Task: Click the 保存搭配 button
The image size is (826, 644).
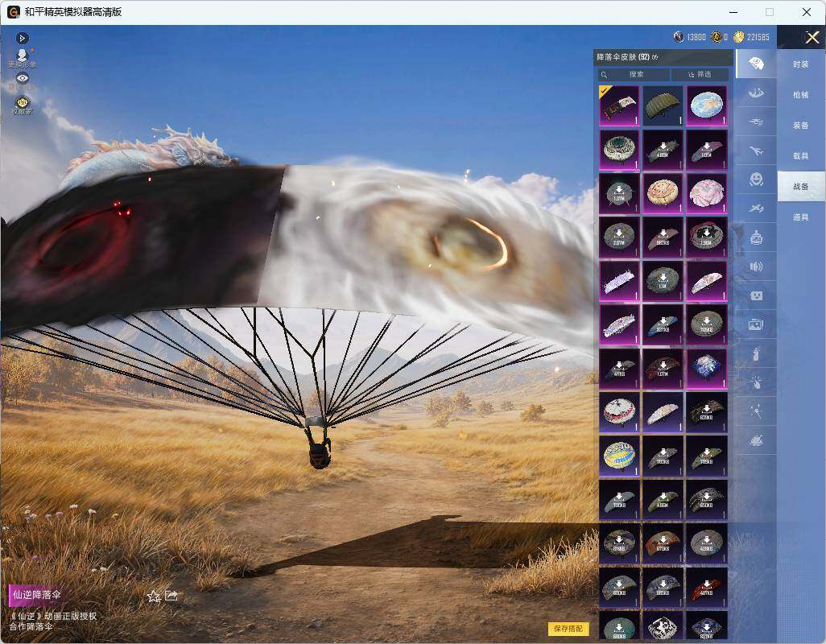Action: [x=568, y=629]
